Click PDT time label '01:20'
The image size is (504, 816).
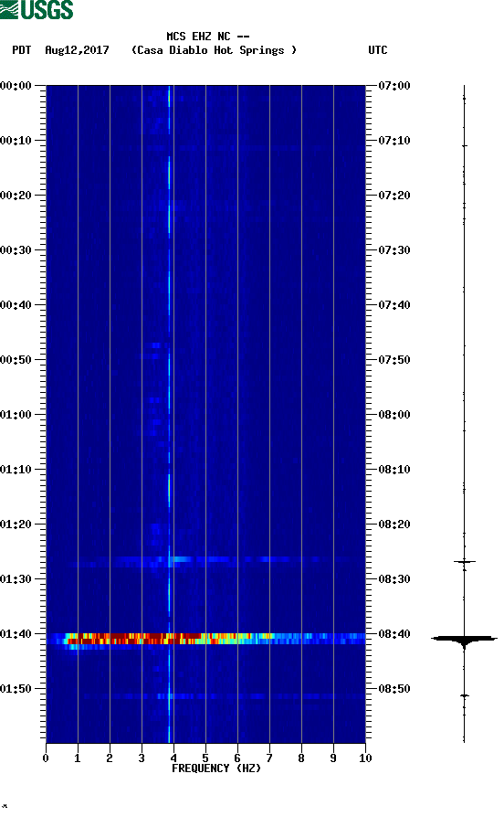pyautogui.click(x=16, y=525)
